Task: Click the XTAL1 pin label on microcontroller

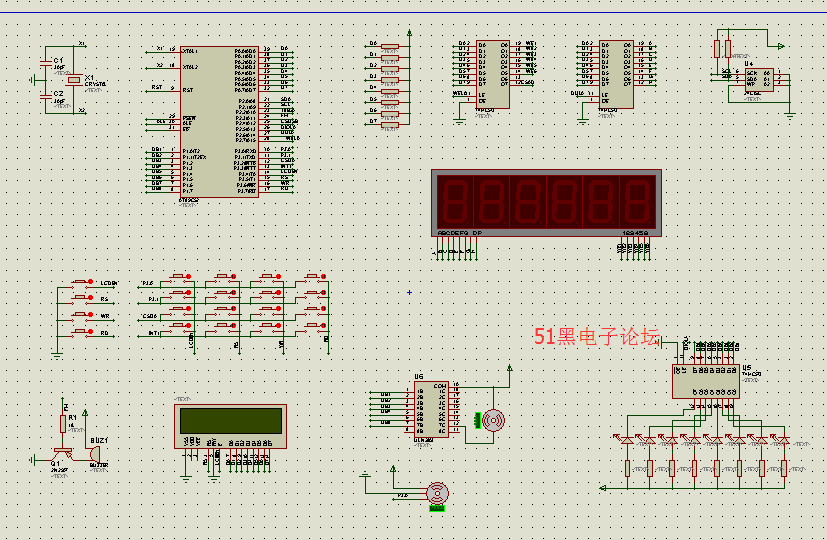Action: [190, 51]
